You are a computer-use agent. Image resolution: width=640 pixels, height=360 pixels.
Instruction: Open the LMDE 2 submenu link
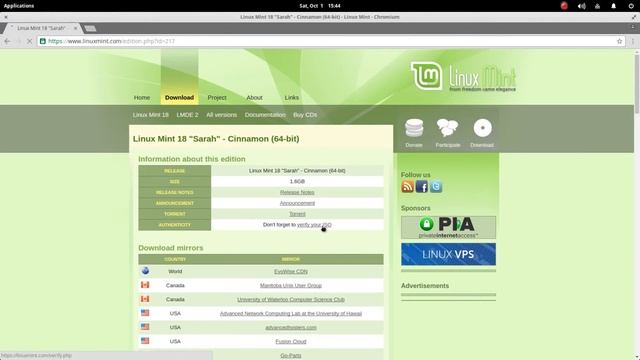click(x=187, y=115)
